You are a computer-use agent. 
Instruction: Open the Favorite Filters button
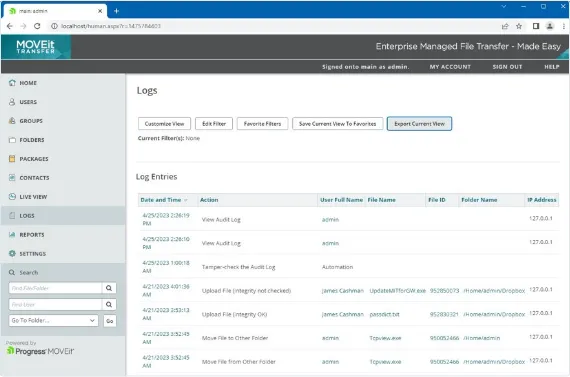point(262,124)
